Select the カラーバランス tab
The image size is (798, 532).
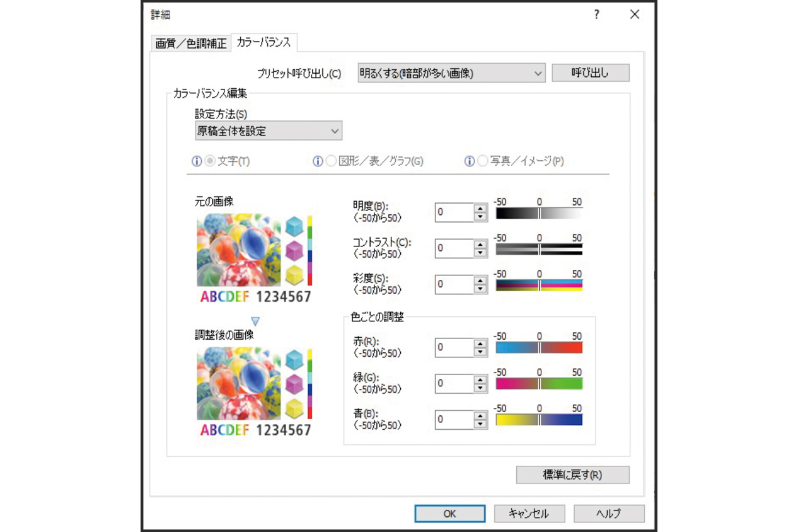(x=263, y=42)
